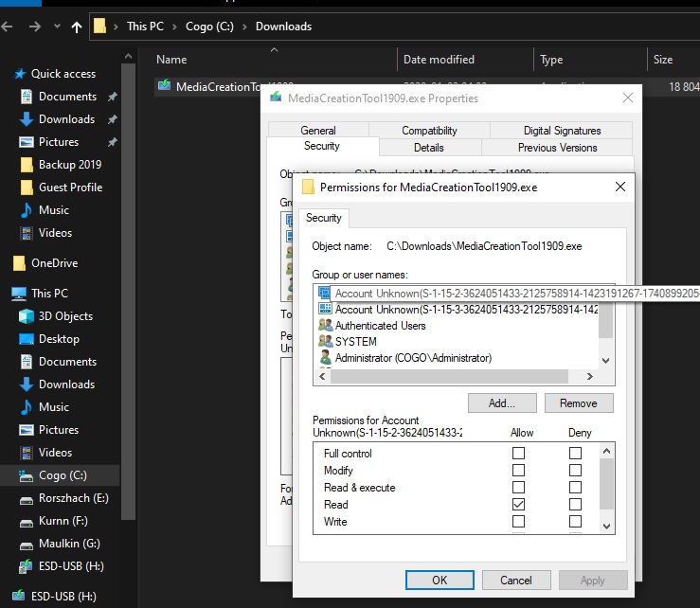The width and height of the screenshot is (700, 608).
Task: Select first Account Unknown S-1-15-2 entry icon
Action: [325, 293]
